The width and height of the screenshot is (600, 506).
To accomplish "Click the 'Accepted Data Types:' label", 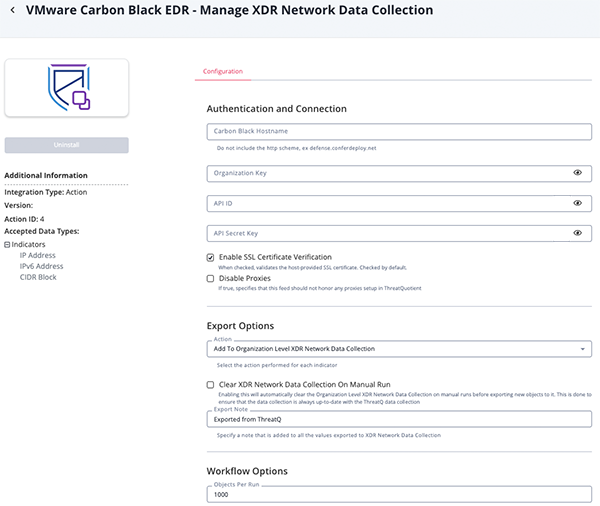I will click(42, 231).
